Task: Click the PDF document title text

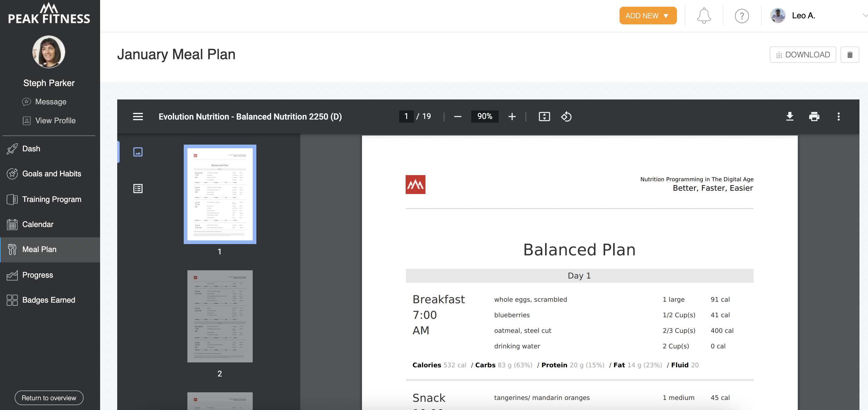Action: 250,117
